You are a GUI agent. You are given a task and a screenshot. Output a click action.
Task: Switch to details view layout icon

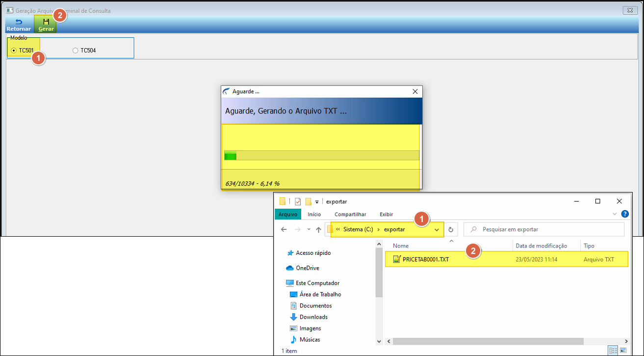pos(613,351)
